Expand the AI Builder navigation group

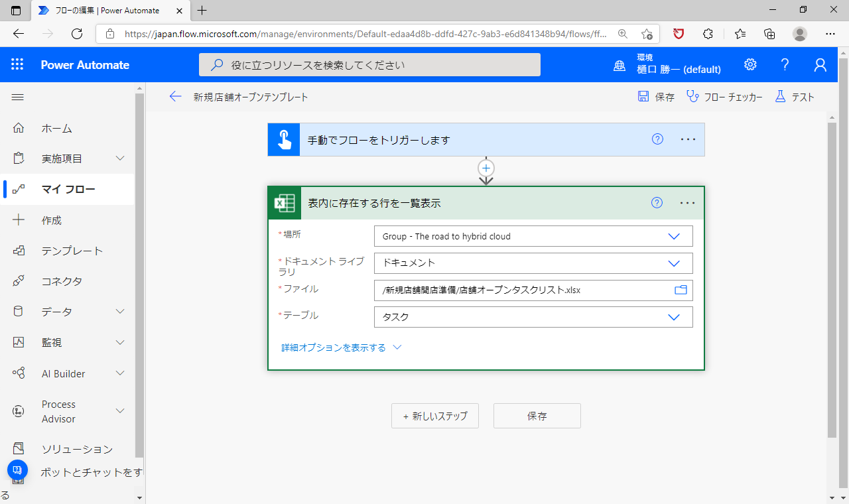pyautogui.click(x=120, y=373)
